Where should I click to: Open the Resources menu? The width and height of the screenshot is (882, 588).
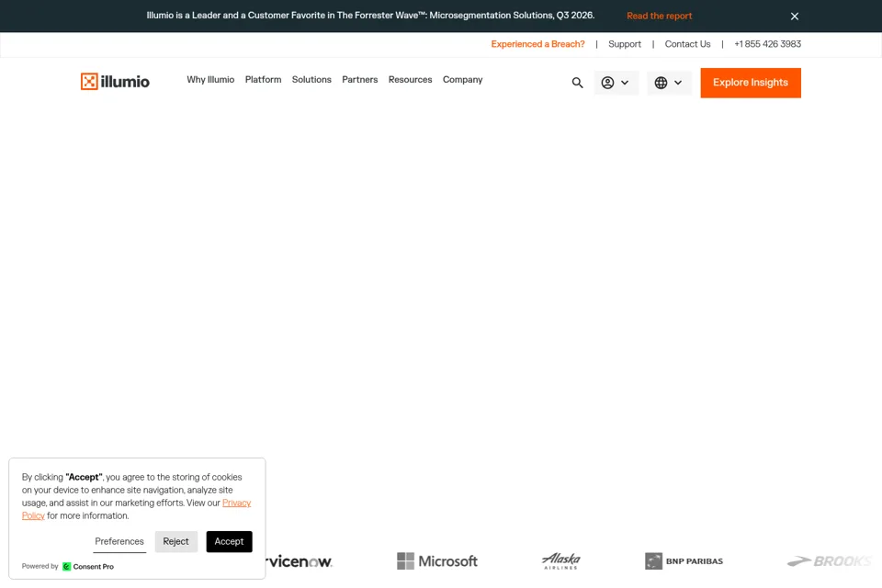point(410,80)
